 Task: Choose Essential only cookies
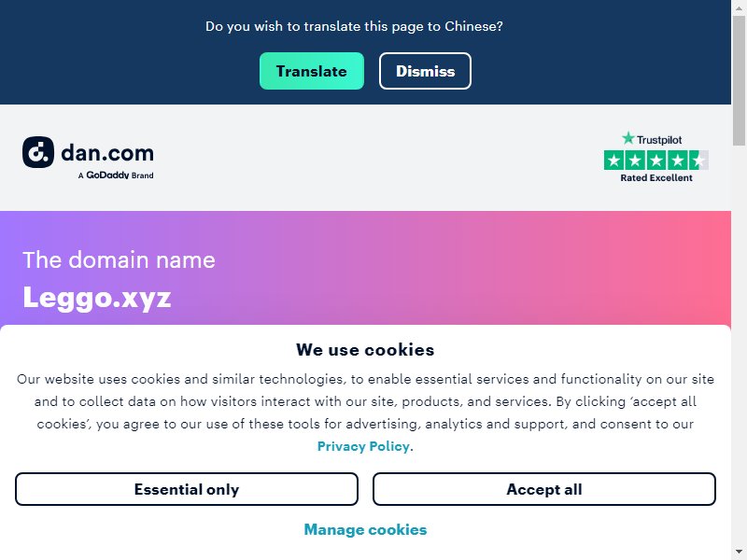(186, 489)
